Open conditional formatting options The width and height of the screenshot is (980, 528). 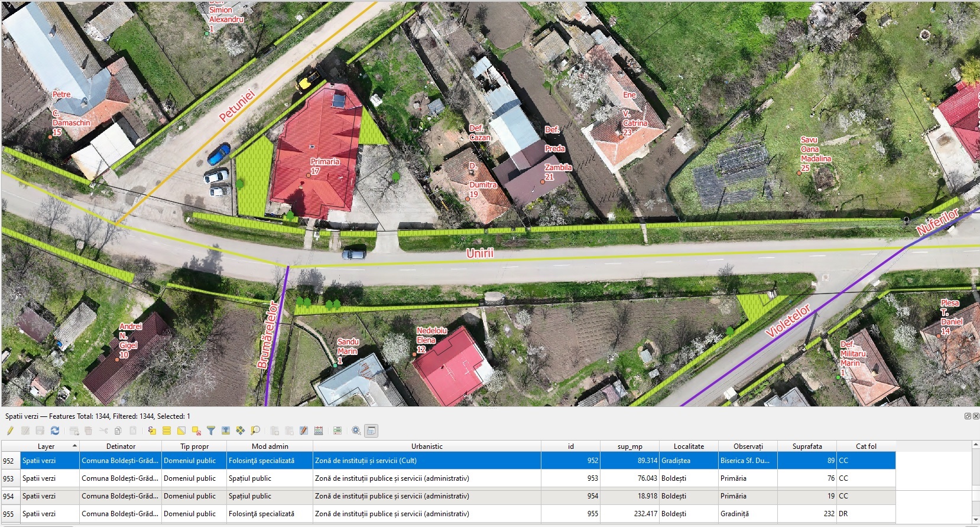pos(338,431)
